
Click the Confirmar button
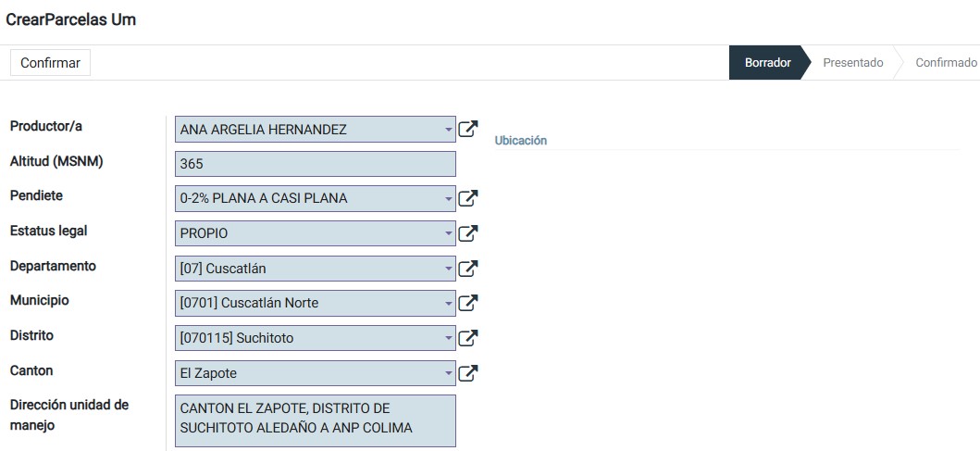[x=50, y=63]
